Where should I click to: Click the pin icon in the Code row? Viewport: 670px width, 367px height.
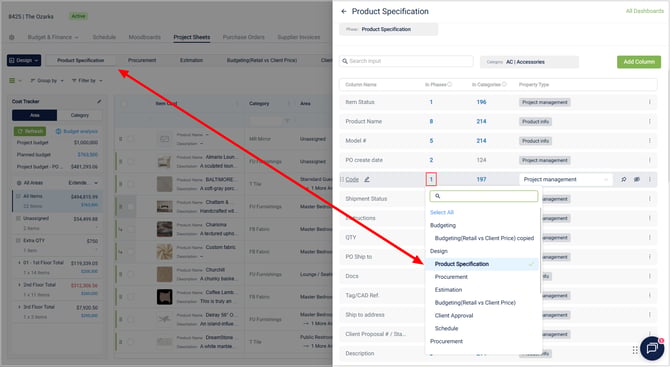click(623, 179)
